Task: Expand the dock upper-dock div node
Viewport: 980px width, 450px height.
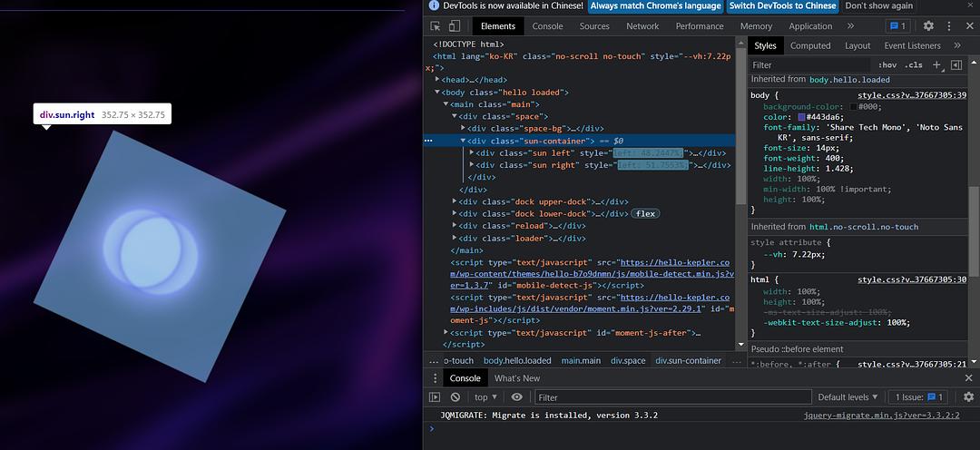Action: [455, 201]
